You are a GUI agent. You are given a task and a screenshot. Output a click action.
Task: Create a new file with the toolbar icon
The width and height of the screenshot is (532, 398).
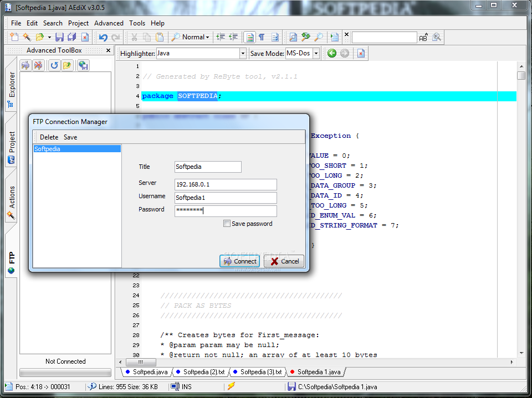[14, 37]
